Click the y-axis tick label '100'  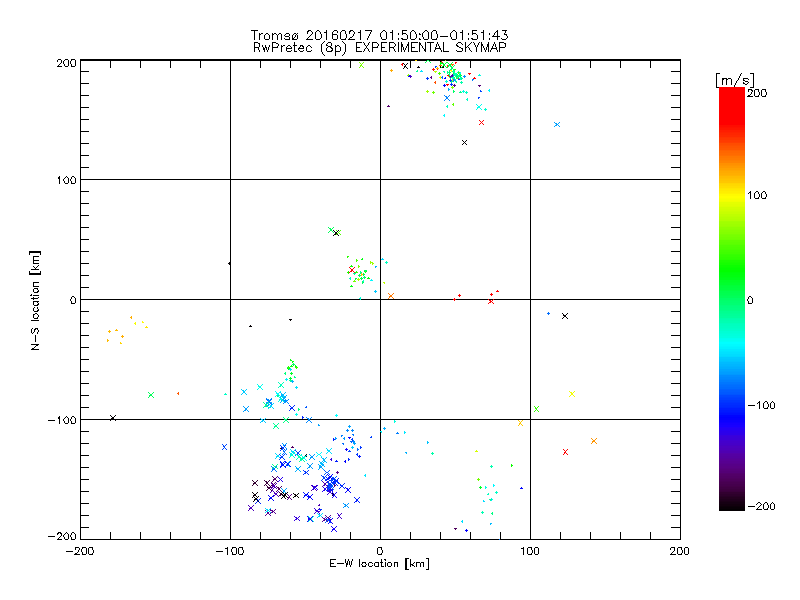tap(66, 180)
